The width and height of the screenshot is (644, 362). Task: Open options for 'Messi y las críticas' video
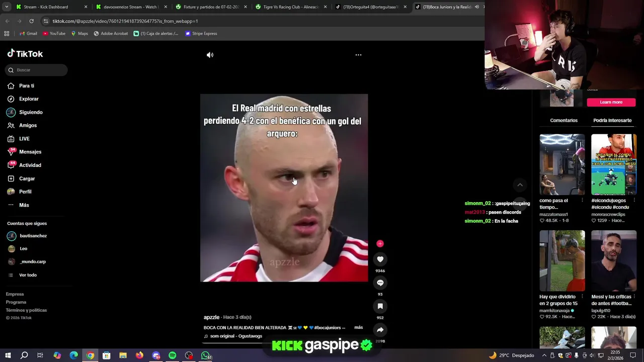pyautogui.click(x=634, y=297)
